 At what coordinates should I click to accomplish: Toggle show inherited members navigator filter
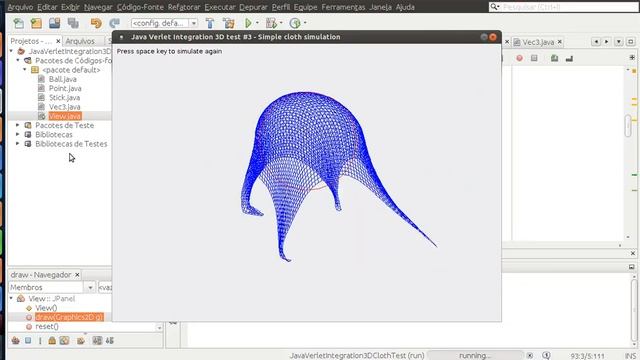[16, 340]
